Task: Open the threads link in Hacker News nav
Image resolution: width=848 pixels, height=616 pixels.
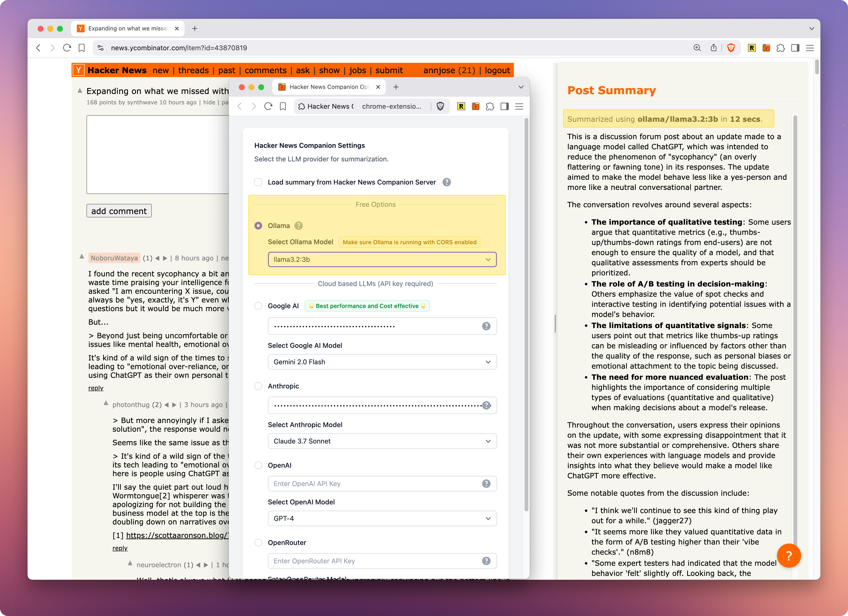Action: [x=193, y=70]
